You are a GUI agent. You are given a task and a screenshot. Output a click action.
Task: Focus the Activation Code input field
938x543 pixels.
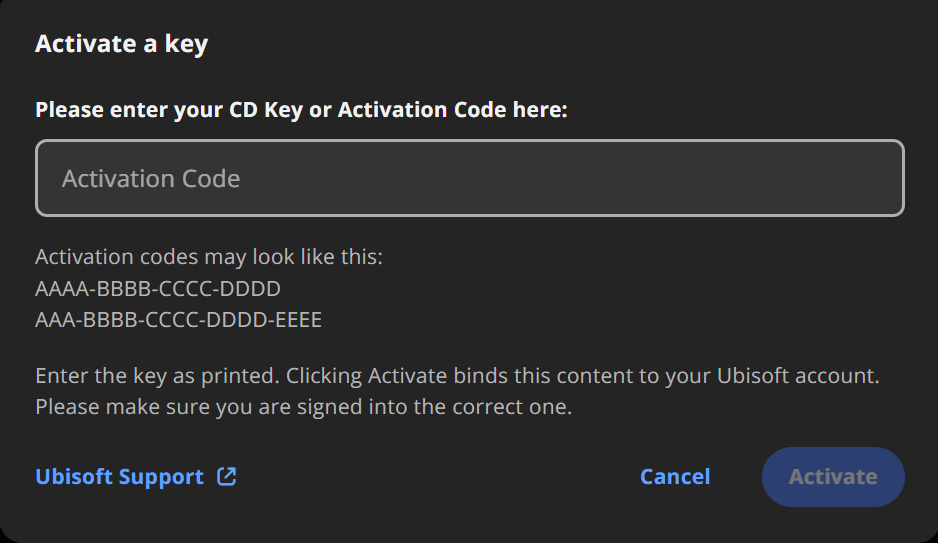point(470,178)
